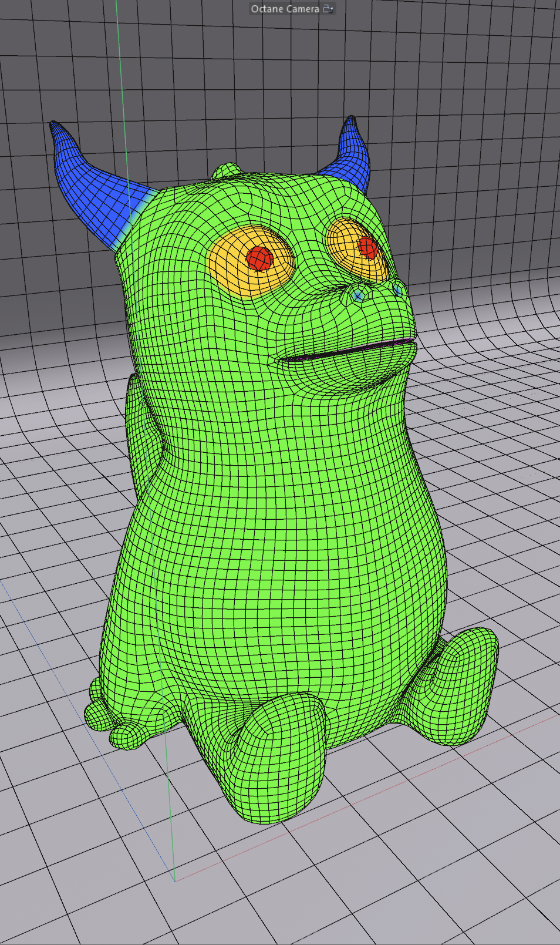Click the red pupil of the right eye

coord(367,247)
